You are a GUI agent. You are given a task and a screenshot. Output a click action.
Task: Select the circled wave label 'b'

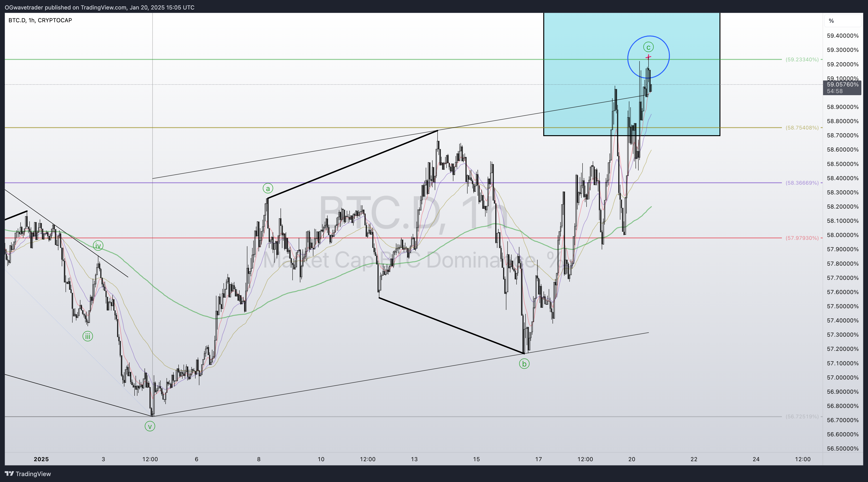coord(524,364)
